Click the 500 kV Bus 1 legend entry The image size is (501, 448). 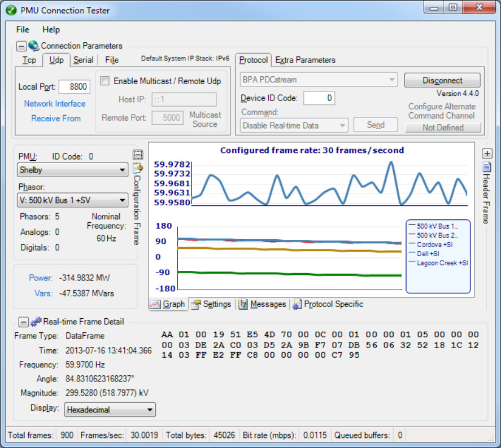coord(433,226)
